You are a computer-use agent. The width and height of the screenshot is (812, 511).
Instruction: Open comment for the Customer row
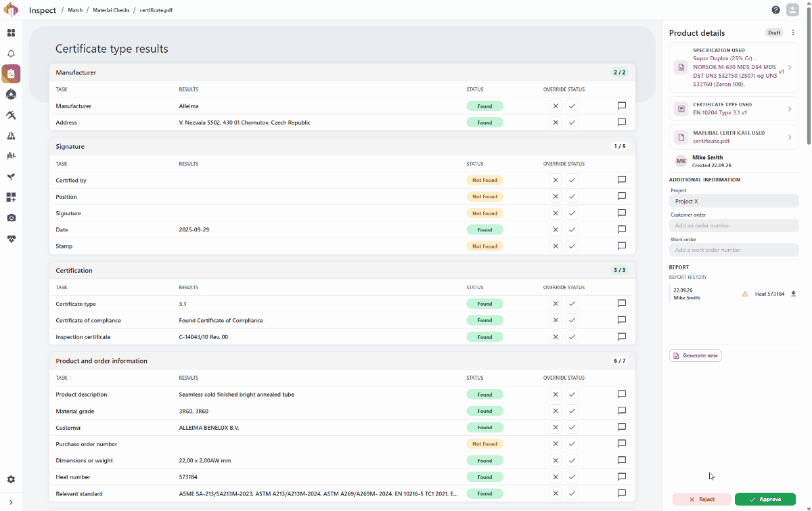[621, 427]
